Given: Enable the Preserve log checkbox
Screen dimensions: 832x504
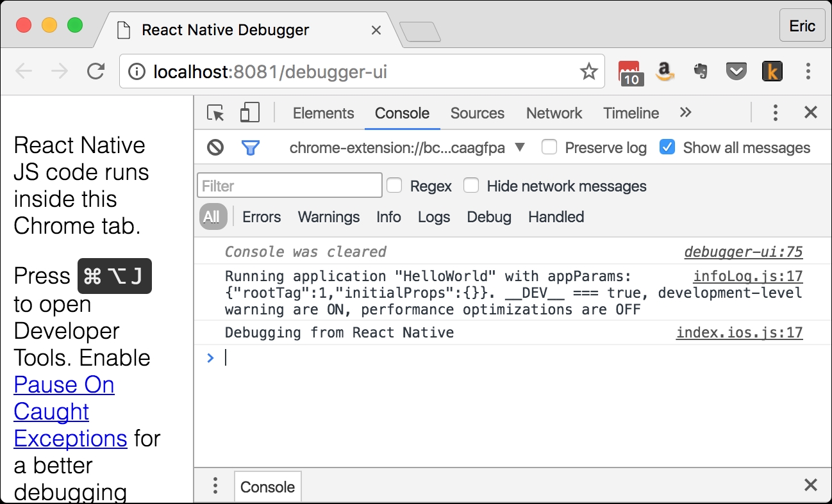Looking at the screenshot, I should coord(549,147).
